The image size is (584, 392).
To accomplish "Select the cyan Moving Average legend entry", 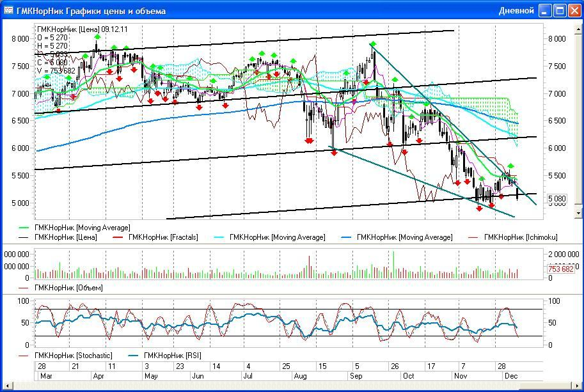I will [x=270, y=237].
